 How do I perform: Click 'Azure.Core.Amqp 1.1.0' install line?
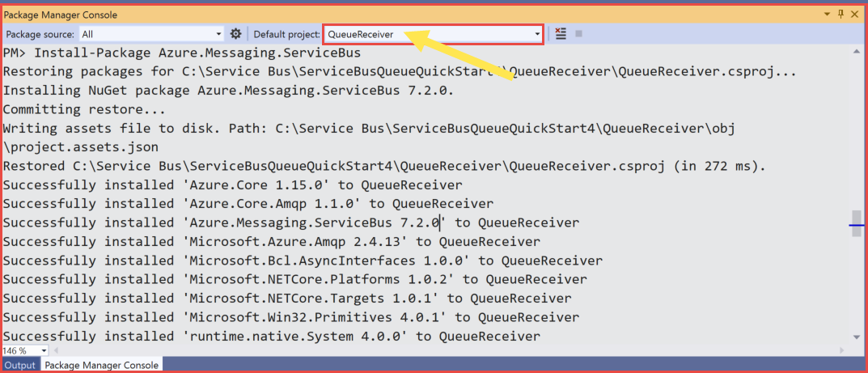[248, 204]
